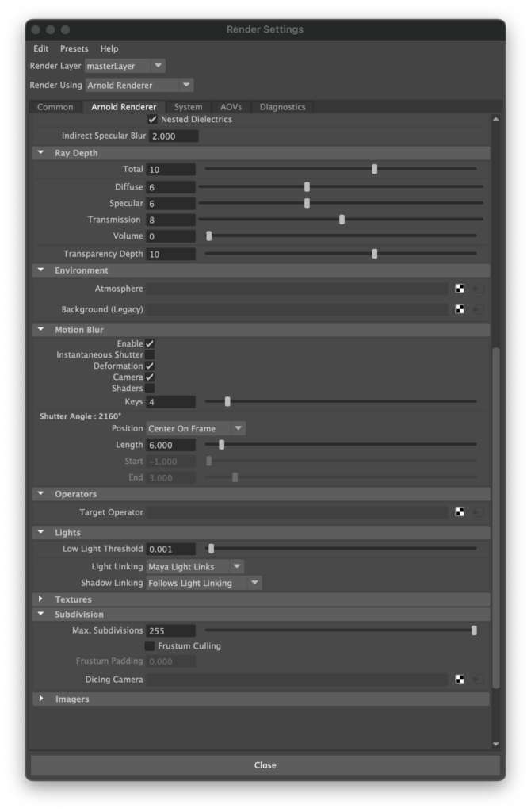Disable the Nested Dielectrics checkbox
This screenshot has width=531, height=812.
click(153, 119)
